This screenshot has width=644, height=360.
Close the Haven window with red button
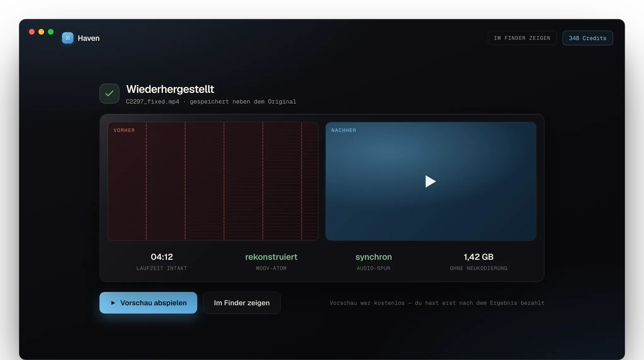coord(32,32)
